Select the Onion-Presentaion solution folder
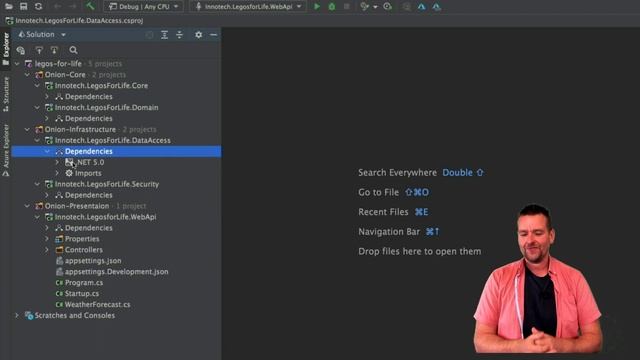This screenshot has width=640, height=360. coord(77,206)
